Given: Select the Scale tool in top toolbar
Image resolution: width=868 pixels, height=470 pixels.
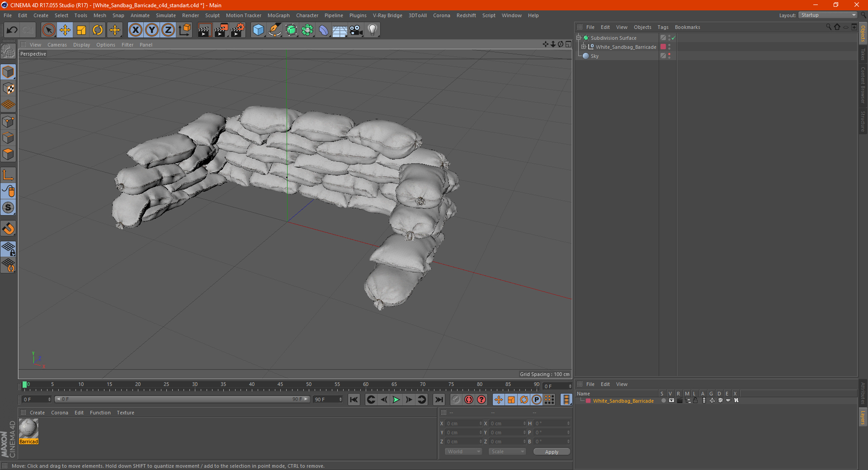Looking at the screenshot, I should click(81, 30).
